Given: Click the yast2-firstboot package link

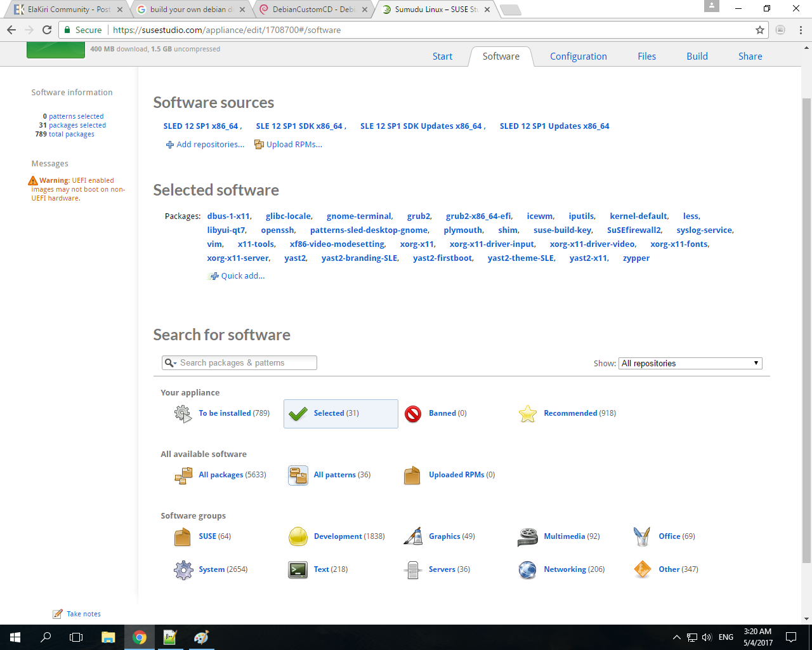Looking at the screenshot, I should tap(443, 258).
